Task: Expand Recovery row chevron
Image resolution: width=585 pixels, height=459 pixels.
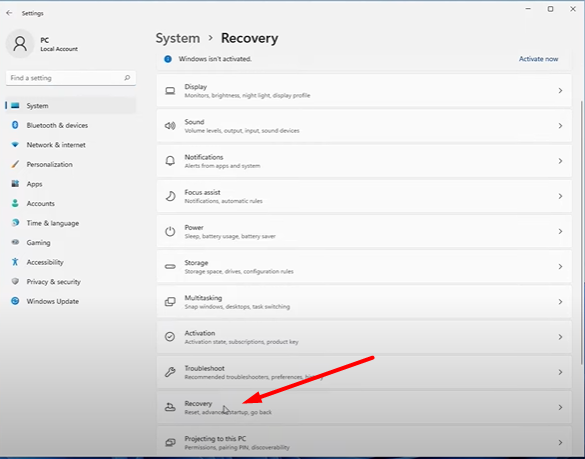Action: pos(560,408)
